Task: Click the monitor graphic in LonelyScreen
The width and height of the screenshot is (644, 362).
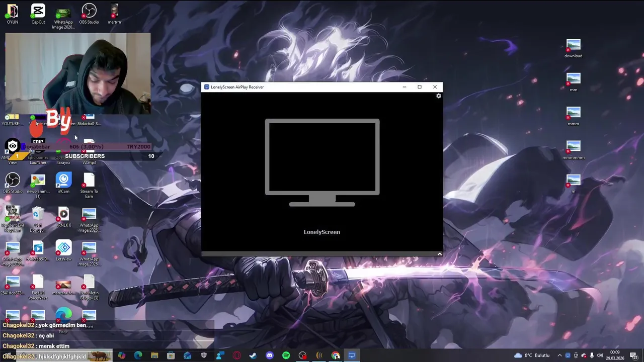Action: (322, 163)
